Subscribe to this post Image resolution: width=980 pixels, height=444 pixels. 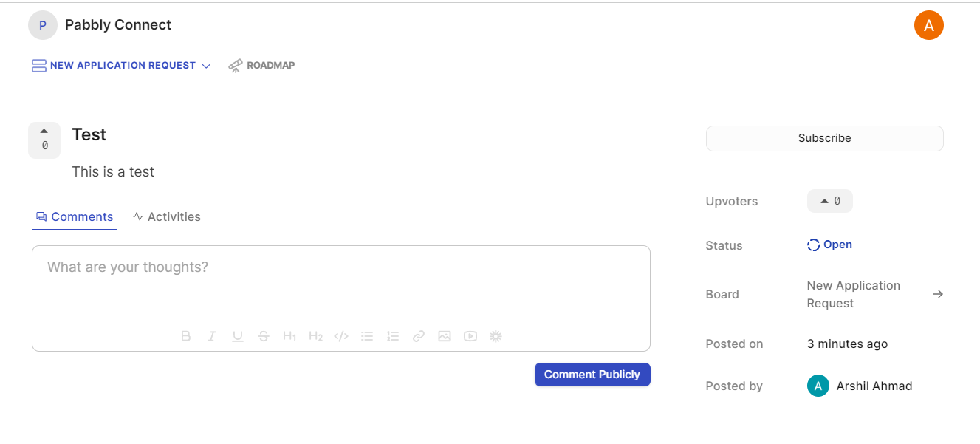point(825,138)
